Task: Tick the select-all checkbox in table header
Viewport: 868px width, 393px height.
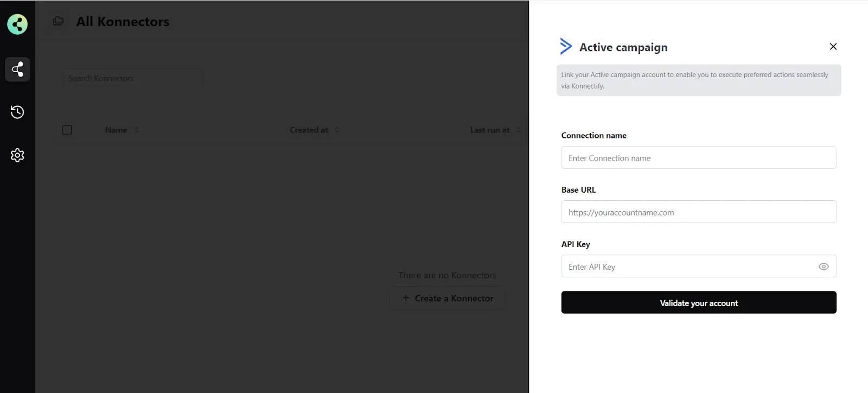Action: [67, 130]
